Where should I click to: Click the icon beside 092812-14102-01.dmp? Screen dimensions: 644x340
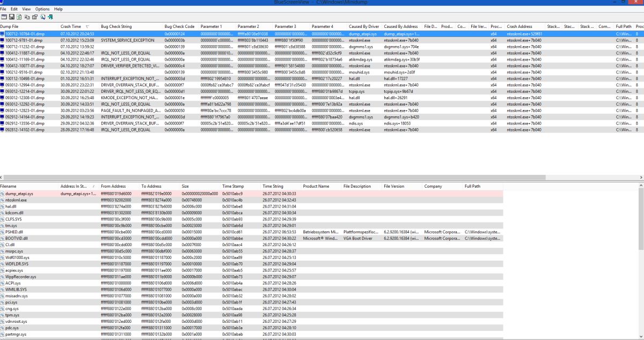click(2, 129)
